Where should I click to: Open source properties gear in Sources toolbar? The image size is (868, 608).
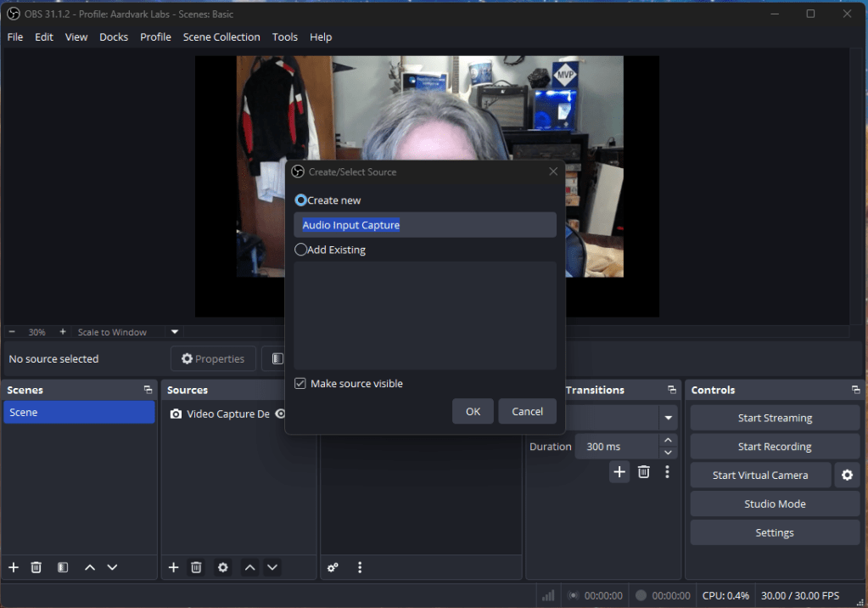pos(222,567)
